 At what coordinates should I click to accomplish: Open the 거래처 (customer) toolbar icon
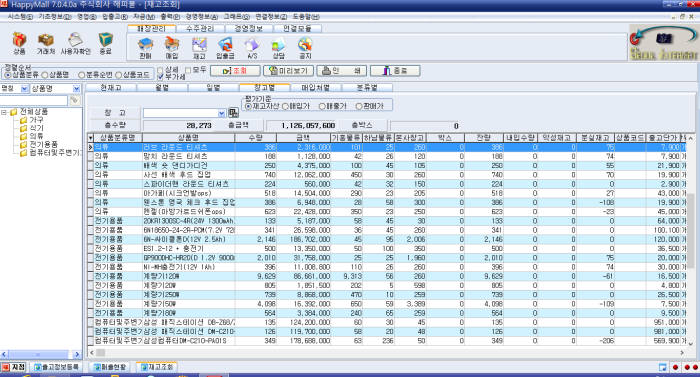[46, 41]
